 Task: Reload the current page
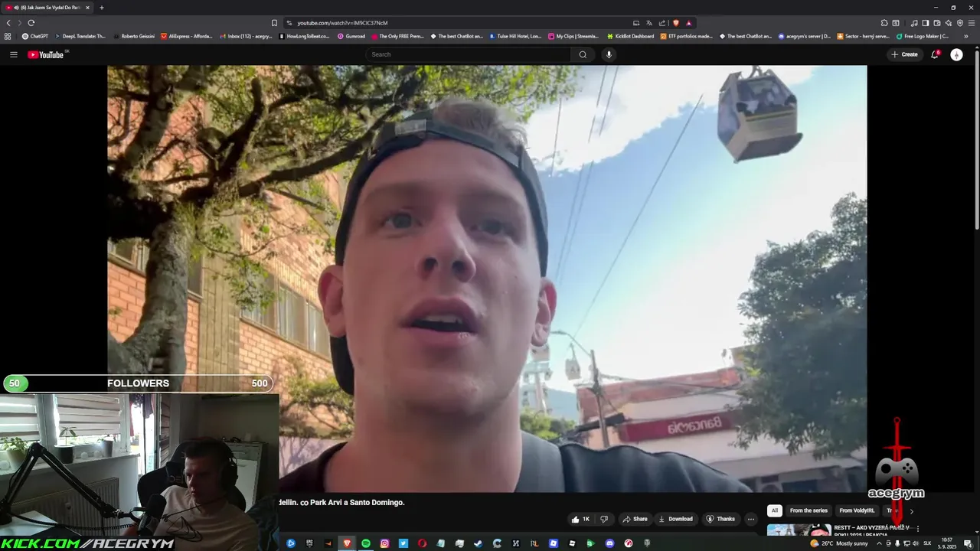(31, 23)
